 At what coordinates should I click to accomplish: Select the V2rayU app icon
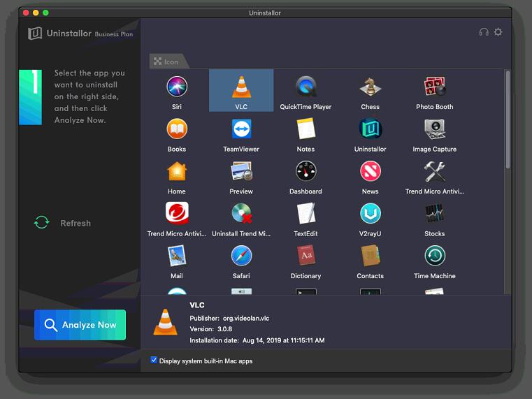tap(370, 213)
